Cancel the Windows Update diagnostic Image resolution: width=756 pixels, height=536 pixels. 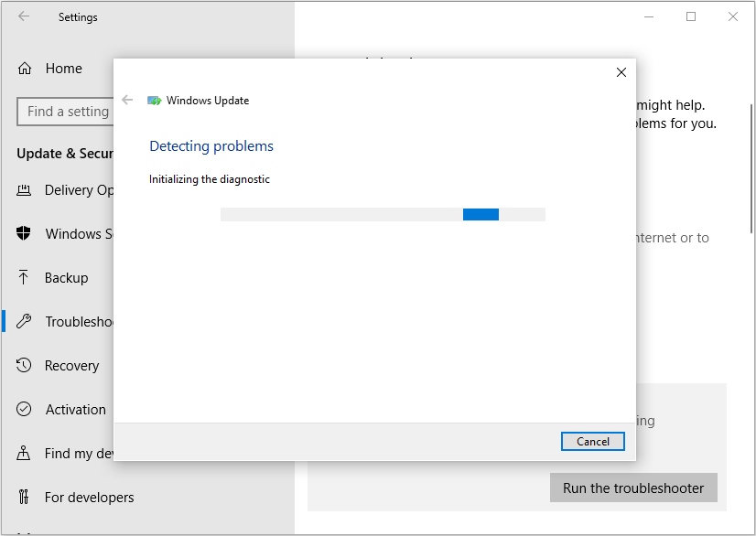[x=592, y=442]
